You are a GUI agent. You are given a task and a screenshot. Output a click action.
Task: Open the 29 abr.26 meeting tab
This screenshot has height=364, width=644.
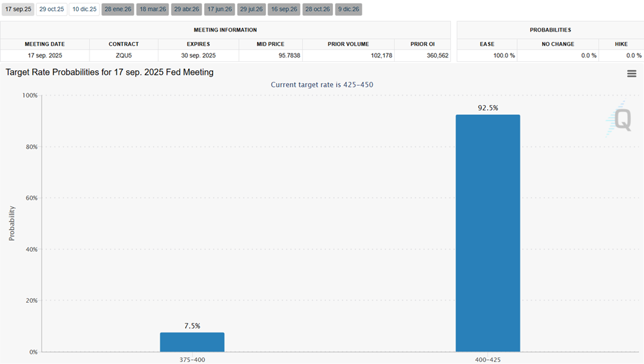click(x=186, y=10)
